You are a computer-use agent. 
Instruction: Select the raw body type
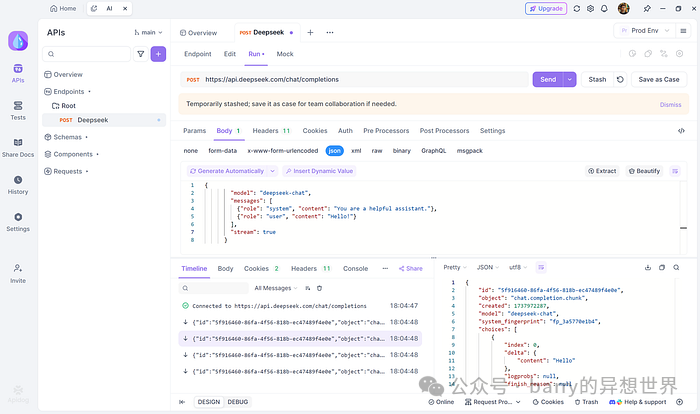[377, 151]
